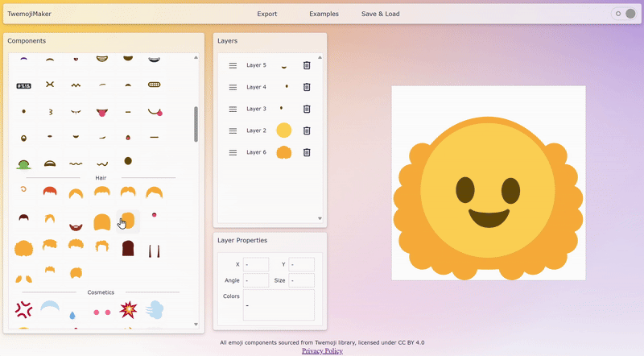Follow the Privacy Policy link
Viewport: 644px width, 356px height.
322,351
